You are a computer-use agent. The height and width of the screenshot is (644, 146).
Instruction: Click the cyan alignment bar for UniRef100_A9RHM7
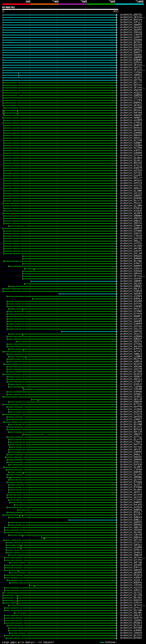click(74, 281)
